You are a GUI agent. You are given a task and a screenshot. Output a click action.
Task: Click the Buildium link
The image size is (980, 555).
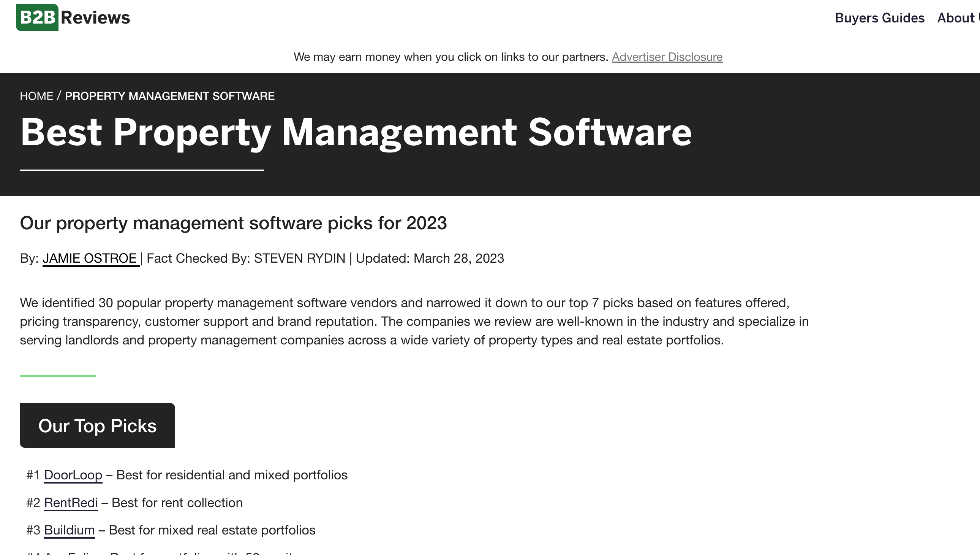70,530
